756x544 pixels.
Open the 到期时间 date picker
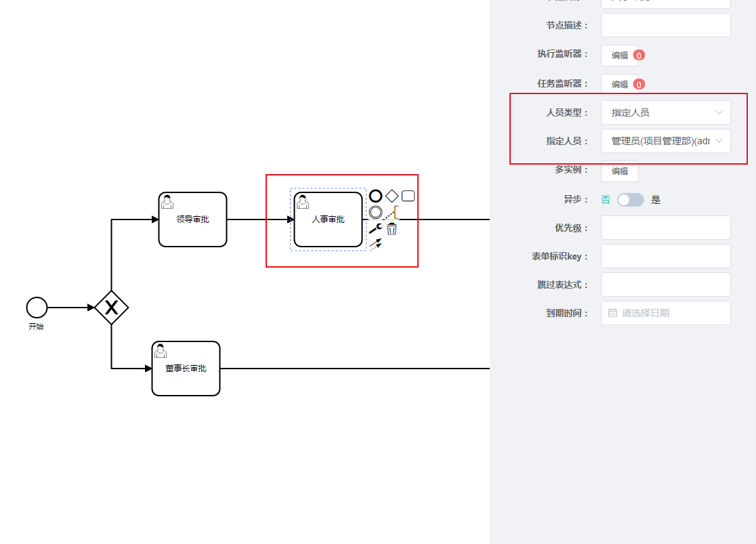click(665, 313)
